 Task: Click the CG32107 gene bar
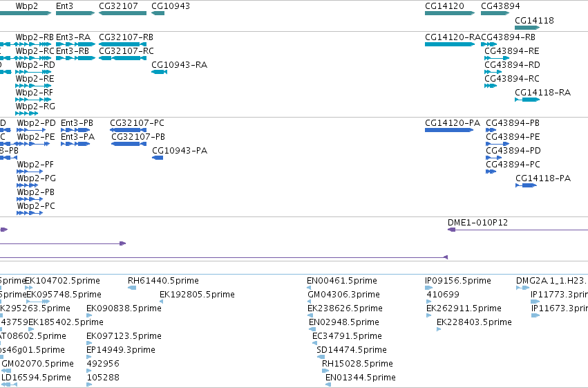[x=122, y=13]
